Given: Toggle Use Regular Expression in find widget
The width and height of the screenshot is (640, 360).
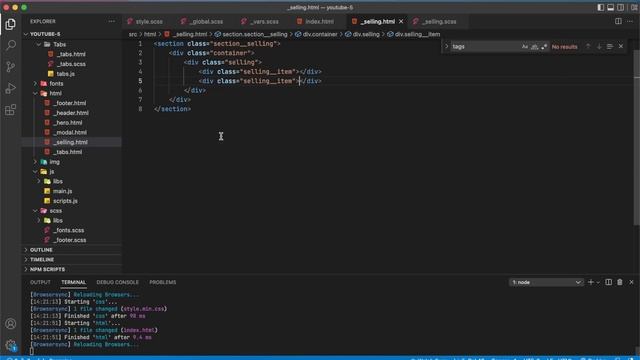Looking at the screenshot, I should click(x=544, y=47).
